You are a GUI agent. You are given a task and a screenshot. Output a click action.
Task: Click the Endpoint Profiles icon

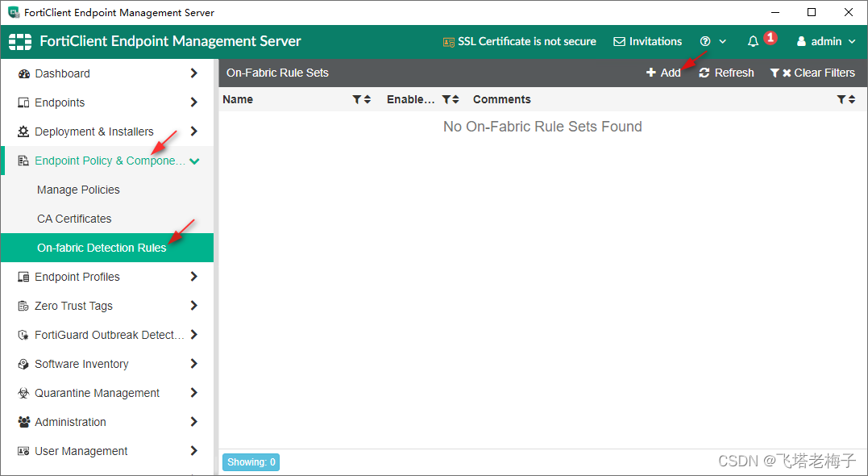coord(24,277)
